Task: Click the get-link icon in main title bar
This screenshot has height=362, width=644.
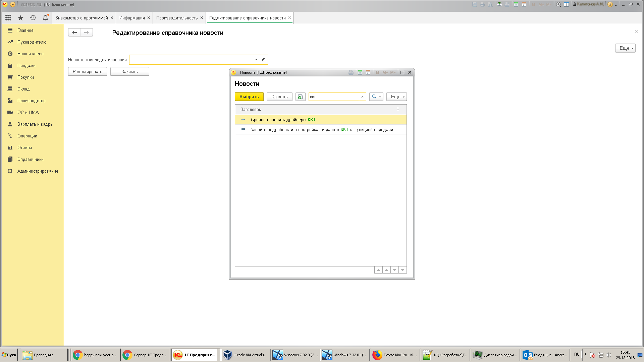Action: click(499, 4)
